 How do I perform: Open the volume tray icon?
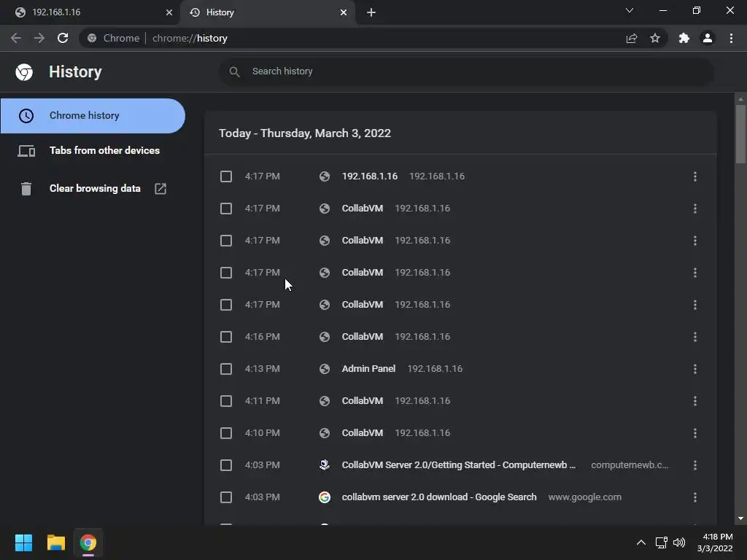pyautogui.click(x=679, y=542)
